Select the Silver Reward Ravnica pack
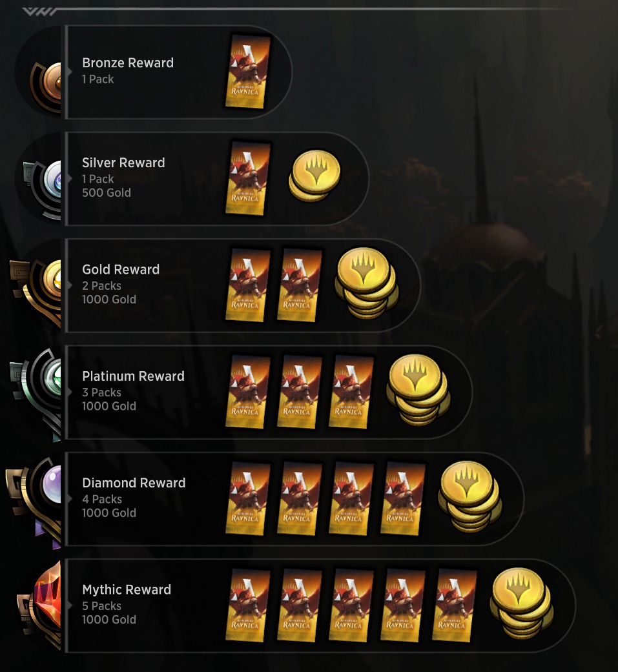The height and width of the screenshot is (672, 618). pos(248,178)
